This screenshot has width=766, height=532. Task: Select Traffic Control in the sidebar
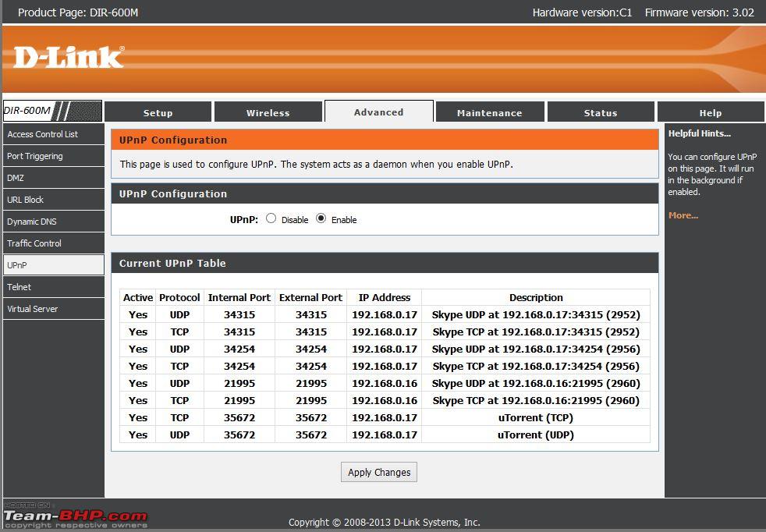53,243
